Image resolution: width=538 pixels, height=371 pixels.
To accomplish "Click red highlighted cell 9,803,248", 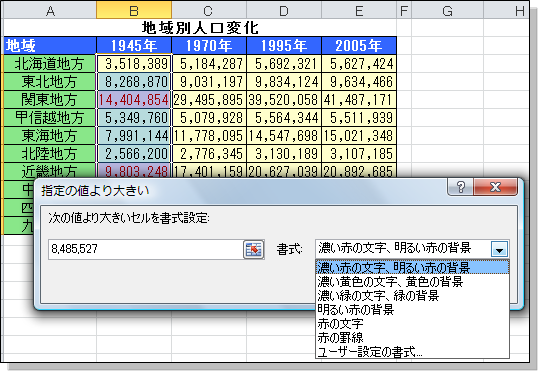I will click(x=134, y=171).
